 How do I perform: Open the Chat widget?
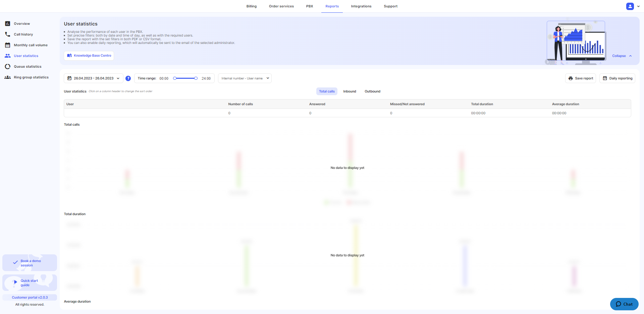(624, 304)
